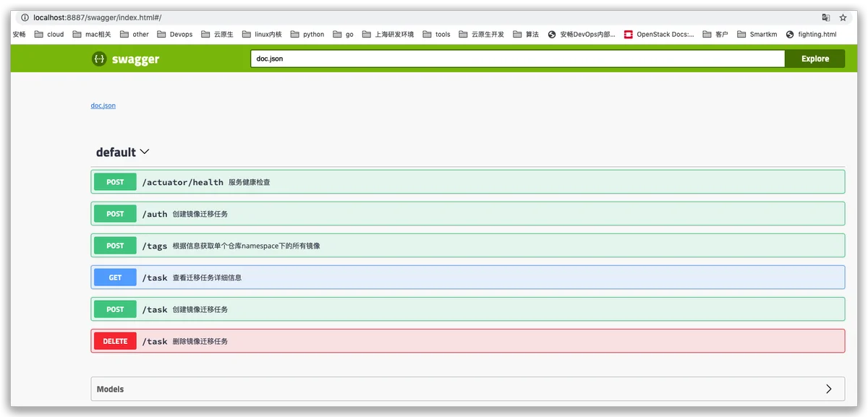
Task: Click the site info icon beside localhost URL
Action: (25, 17)
